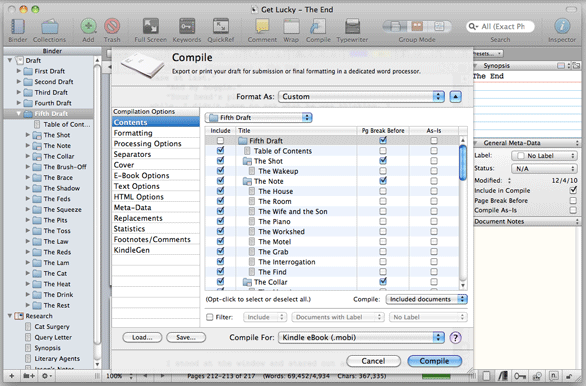The image size is (586, 386).
Task: Click the Load... button
Action: coord(142,337)
